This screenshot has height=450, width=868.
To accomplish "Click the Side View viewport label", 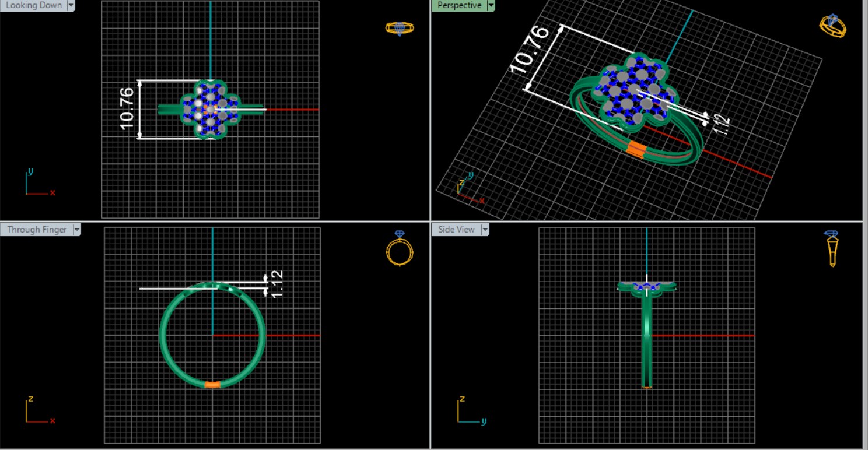I will coord(456,230).
